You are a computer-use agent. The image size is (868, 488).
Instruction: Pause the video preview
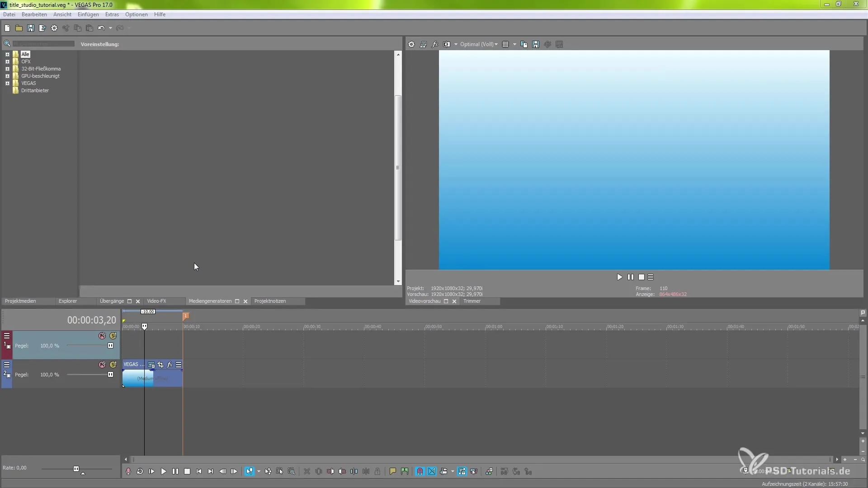click(x=631, y=277)
